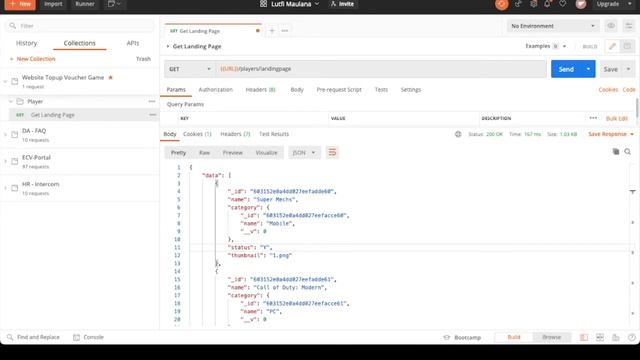The width and height of the screenshot is (640, 360).
Task: Open the Bulk Edit link
Action: pos(617,118)
